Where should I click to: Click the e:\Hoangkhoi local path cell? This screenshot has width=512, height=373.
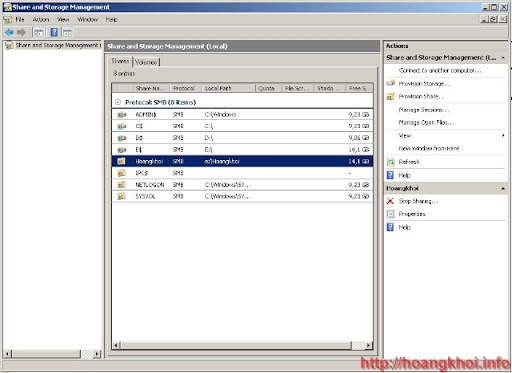click(222, 161)
